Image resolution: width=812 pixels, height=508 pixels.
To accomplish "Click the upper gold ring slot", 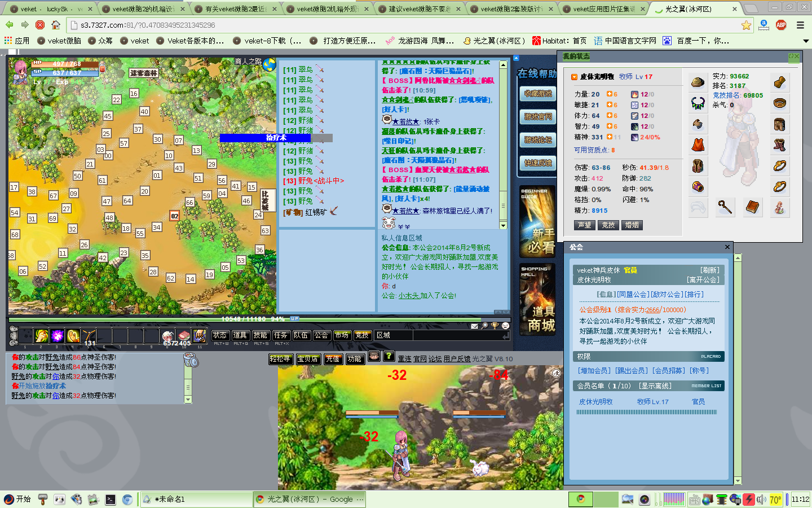I will (780, 166).
